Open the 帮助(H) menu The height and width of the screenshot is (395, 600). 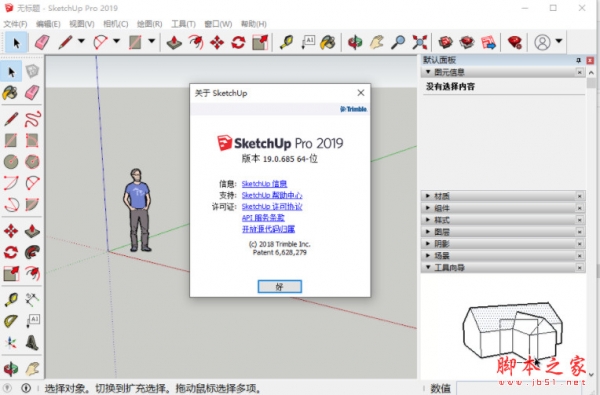pos(254,24)
